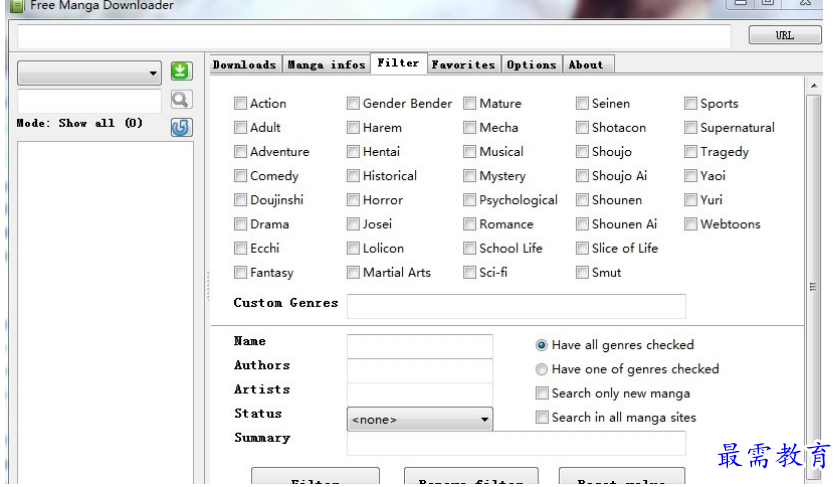
Task: Click the Name input field
Action: [420, 346]
